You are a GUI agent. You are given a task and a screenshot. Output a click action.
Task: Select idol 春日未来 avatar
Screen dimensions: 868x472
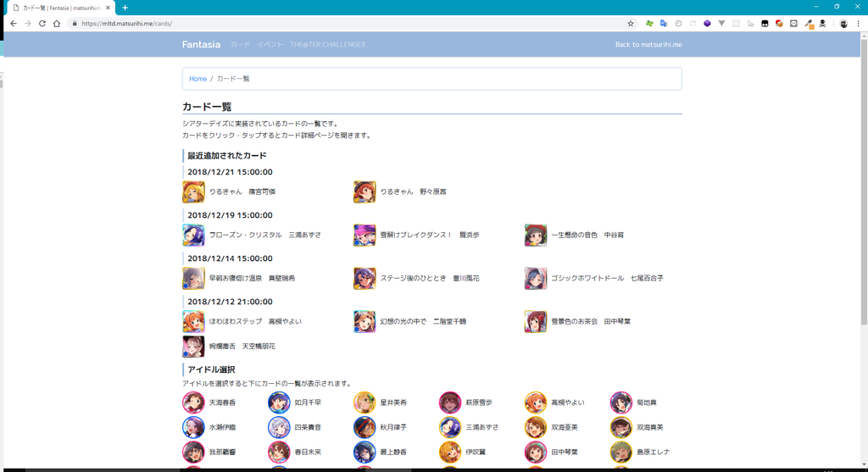(x=279, y=452)
